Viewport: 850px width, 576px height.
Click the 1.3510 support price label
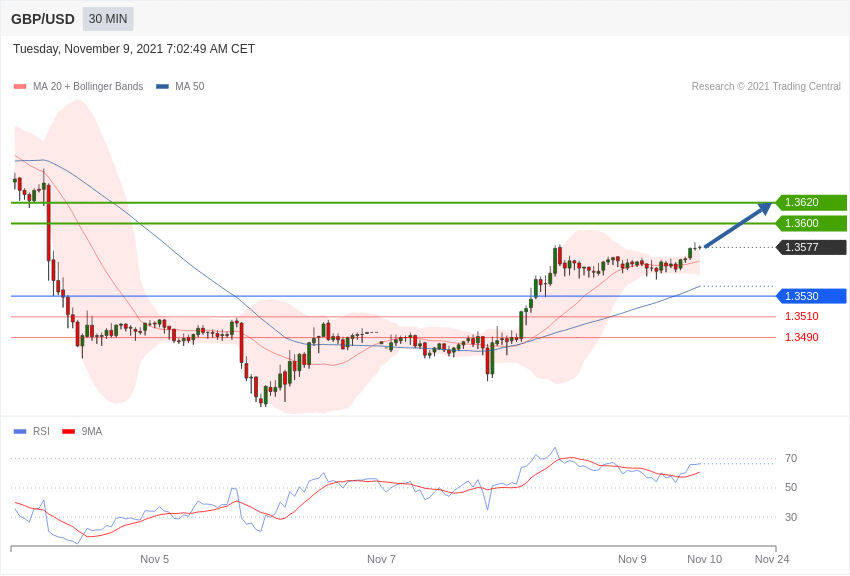802,316
